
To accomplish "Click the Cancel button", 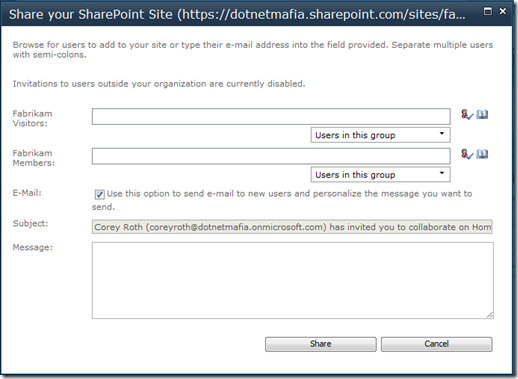I will [x=436, y=344].
